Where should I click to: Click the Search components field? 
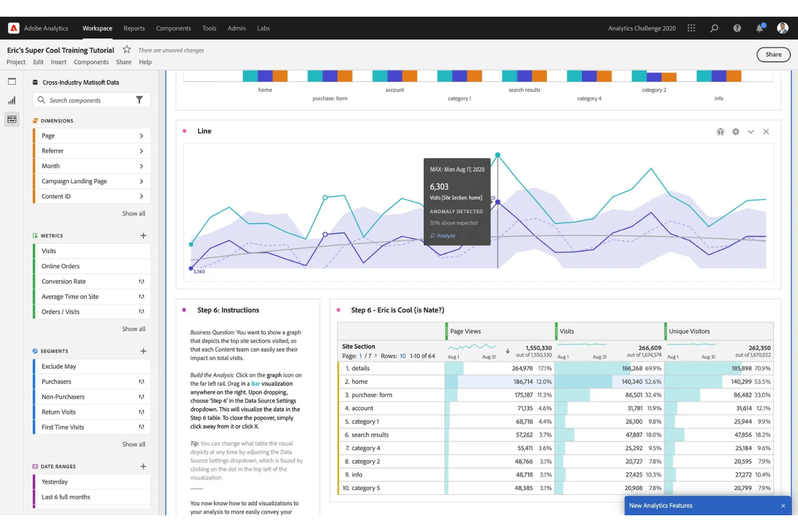pyautogui.click(x=92, y=100)
